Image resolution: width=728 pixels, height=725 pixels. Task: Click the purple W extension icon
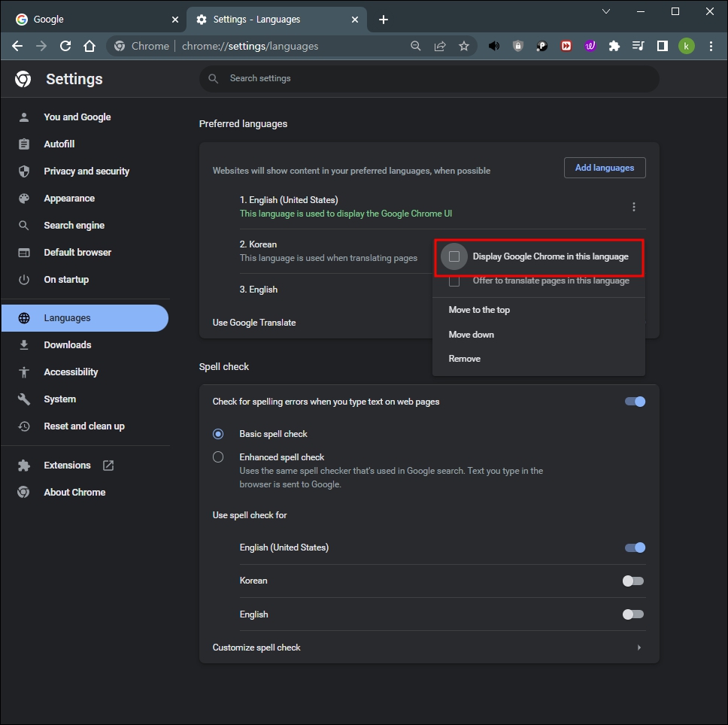click(590, 46)
